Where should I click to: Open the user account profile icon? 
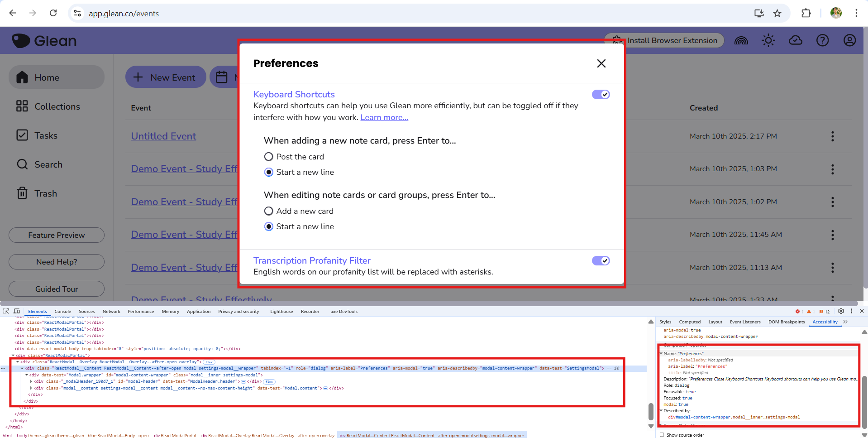pyautogui.click(x=849, y=40)
